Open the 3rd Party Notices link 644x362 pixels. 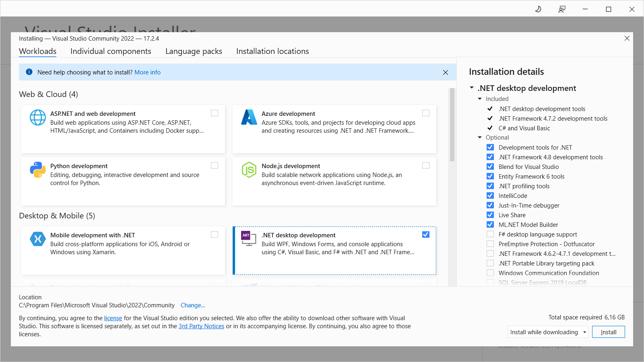[x=201, y=326]
